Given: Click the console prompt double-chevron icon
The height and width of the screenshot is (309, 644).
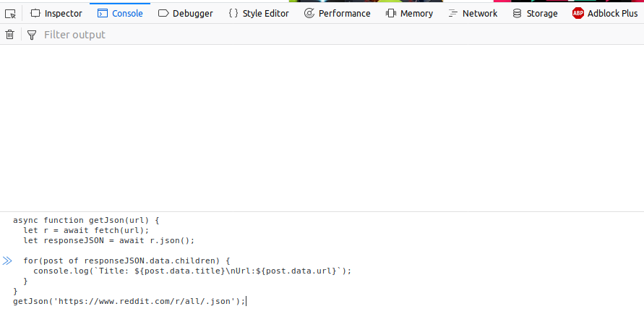Looking at the screenshot, I should pyautogui.click(x=7, y=261).
